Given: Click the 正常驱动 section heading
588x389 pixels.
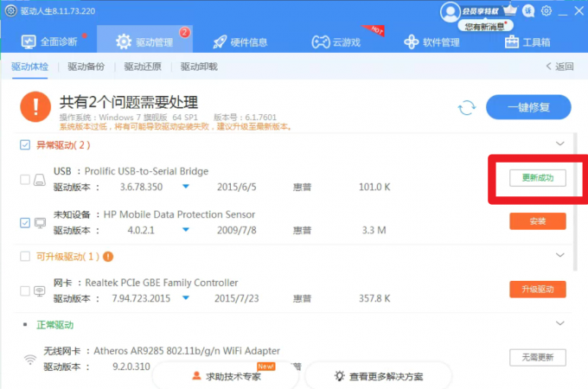Looking at the screenshot, I should [54, 325].
